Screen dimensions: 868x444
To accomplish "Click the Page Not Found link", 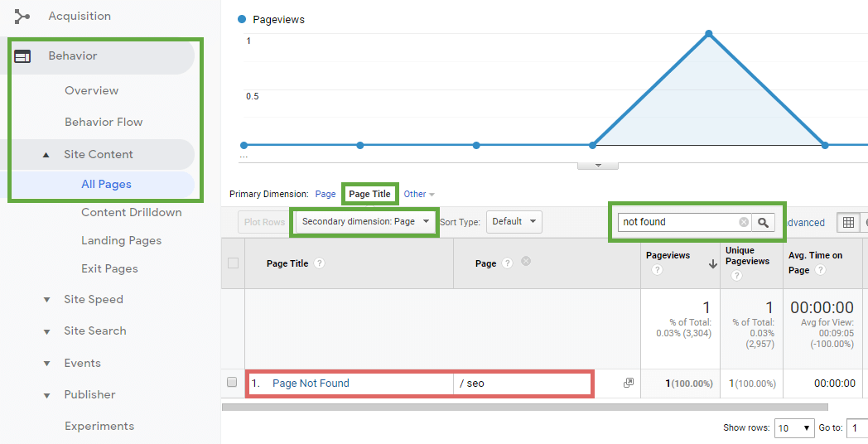I will 311,384.
